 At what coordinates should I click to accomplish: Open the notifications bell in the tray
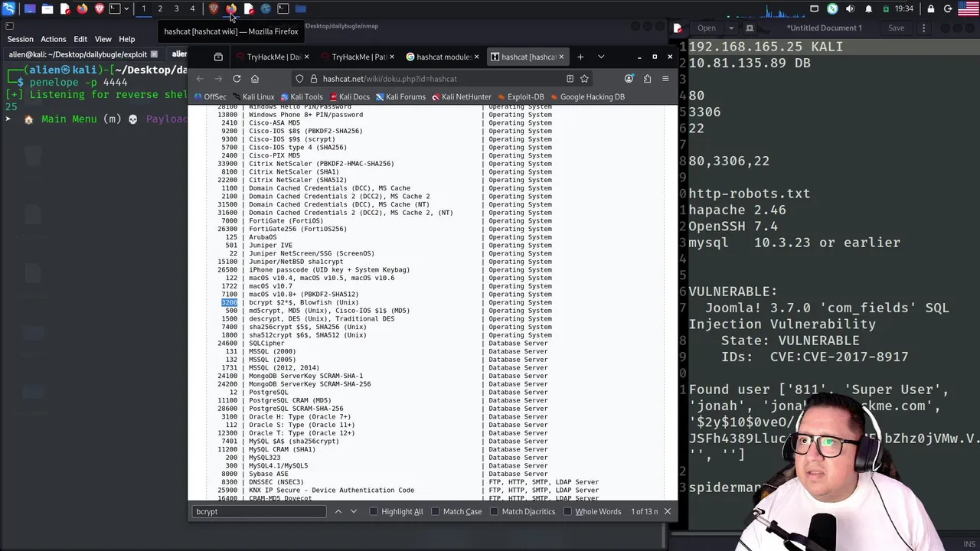[868, 8]
